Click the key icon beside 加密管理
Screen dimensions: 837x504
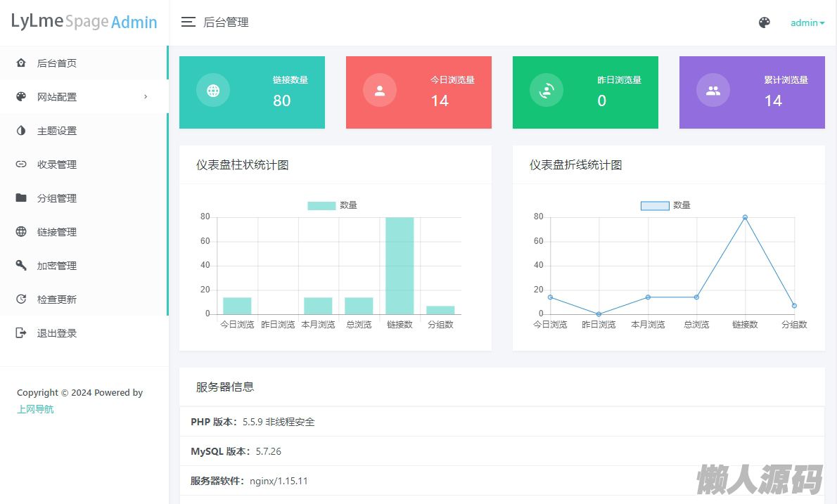(x=21, y=266)
